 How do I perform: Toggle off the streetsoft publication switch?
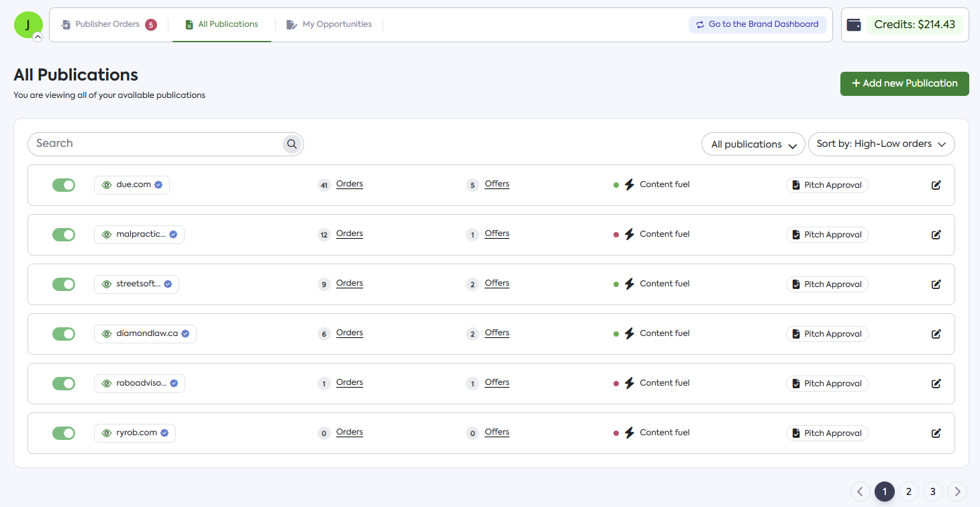[64, 284]
